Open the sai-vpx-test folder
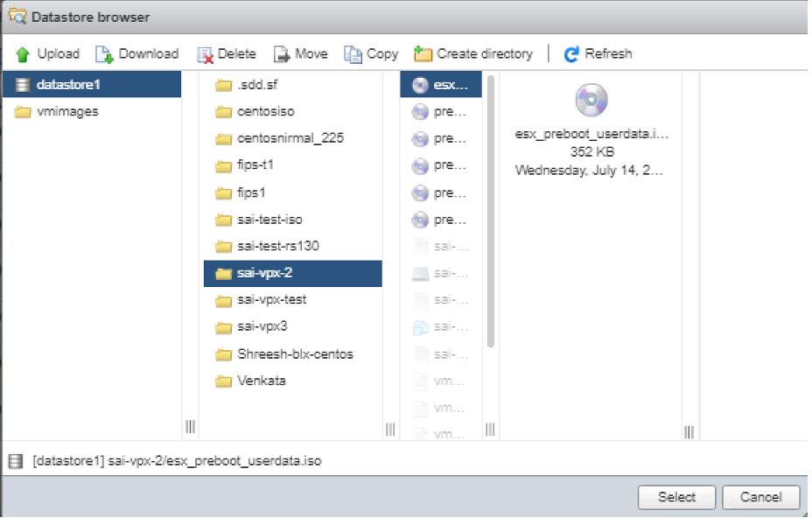 click(292, 300)
